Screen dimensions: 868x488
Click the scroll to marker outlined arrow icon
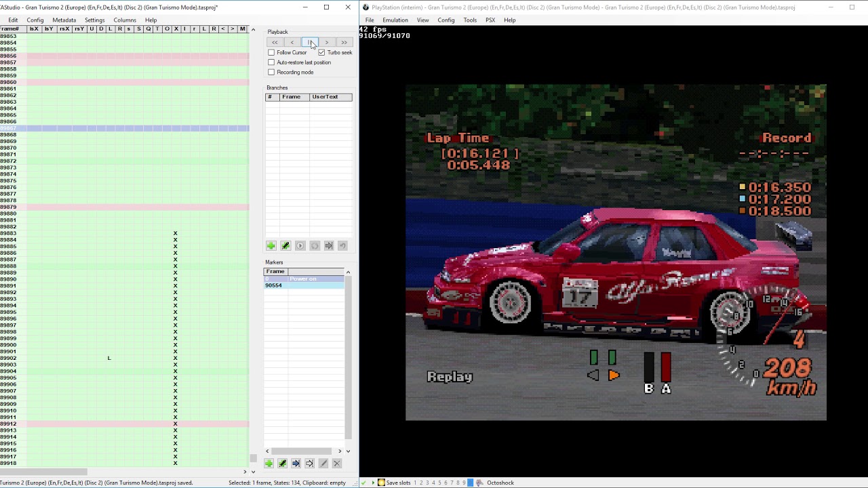click(309, 464)
